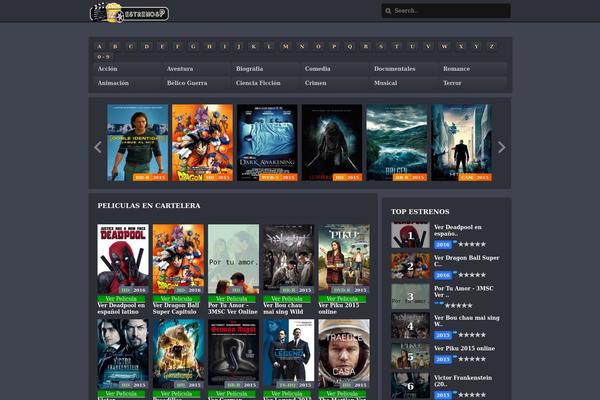Open 'Ver Piku 2015 online' title in Cartelera
600x400 pixels.
click(339, 309)
